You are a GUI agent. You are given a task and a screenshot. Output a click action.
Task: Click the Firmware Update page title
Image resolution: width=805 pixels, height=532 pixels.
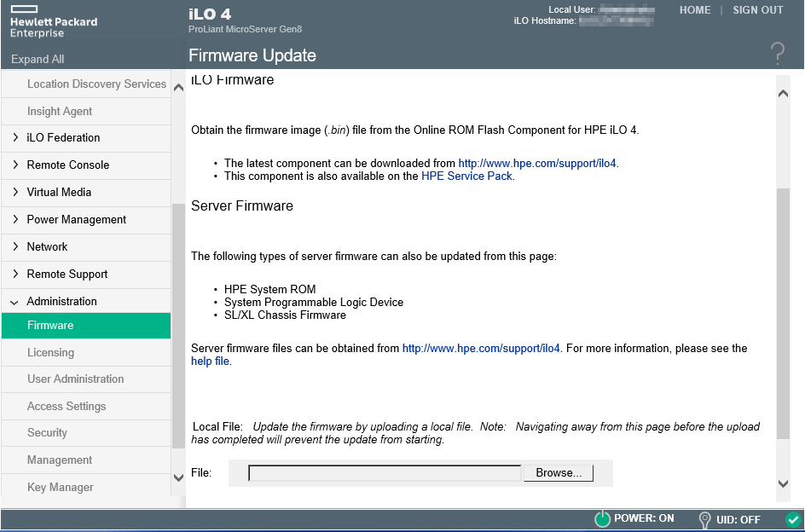point(252,55)
